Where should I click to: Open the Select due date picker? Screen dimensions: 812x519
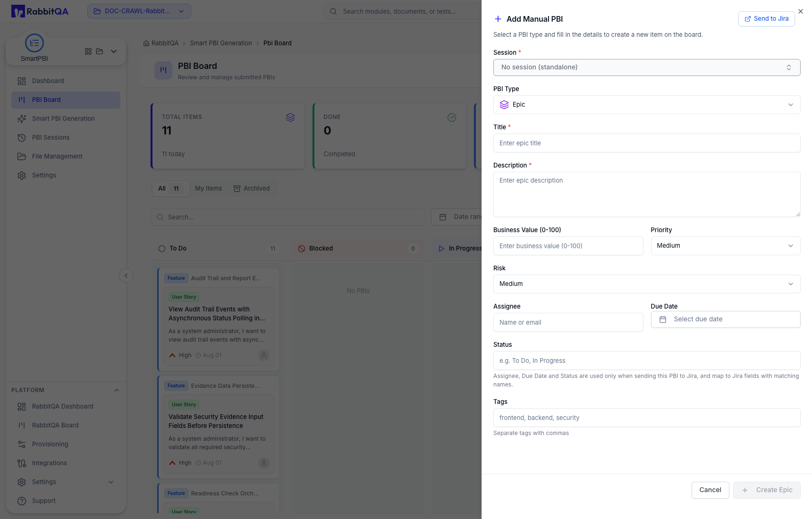coord(726,319)
